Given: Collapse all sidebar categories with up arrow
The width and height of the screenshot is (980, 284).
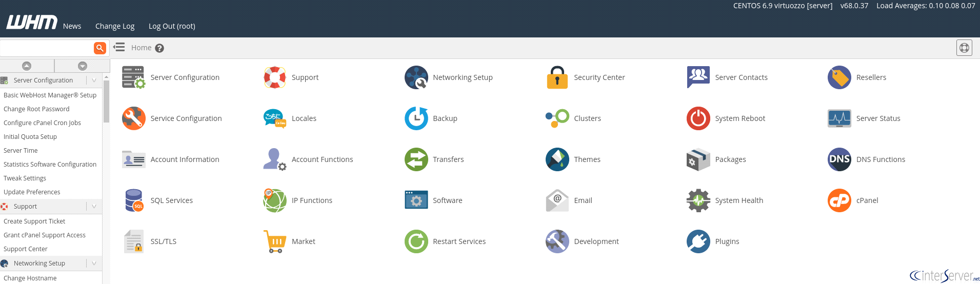Looking at the screenshot, I should click(27, 66).
